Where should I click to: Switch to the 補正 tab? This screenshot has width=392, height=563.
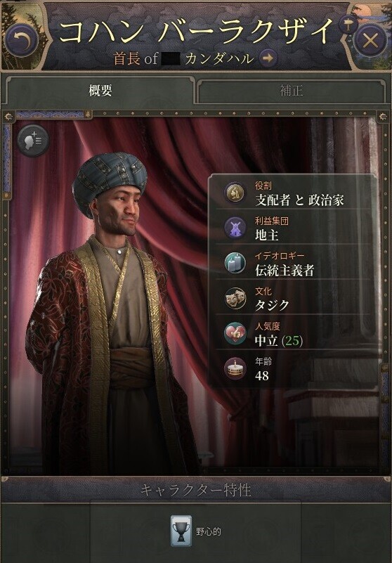click(x=291, y=91)
